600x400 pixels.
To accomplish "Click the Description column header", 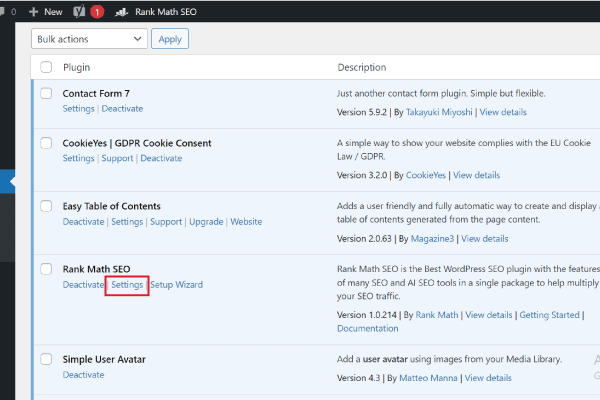I will 362,67.
